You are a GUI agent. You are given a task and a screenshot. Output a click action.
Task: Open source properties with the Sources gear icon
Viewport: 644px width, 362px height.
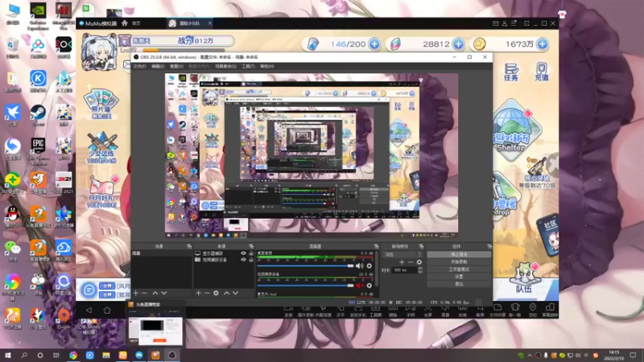click(x=216, y=293)
